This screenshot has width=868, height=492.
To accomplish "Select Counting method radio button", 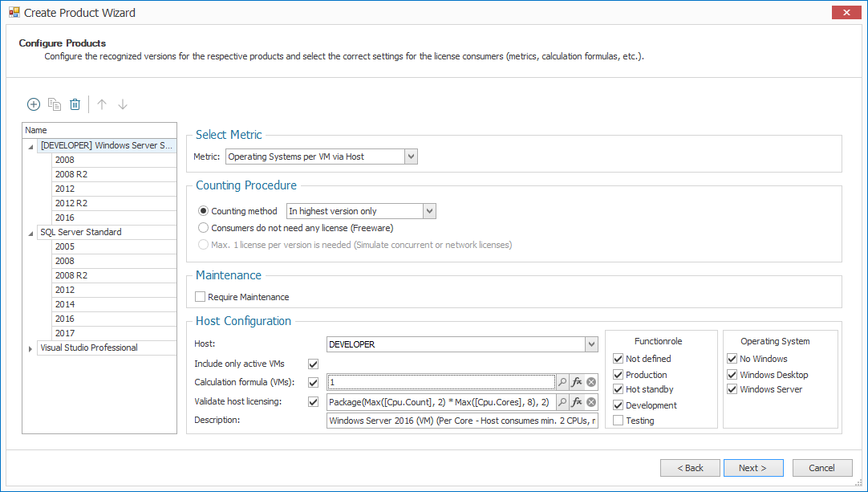I will click(203, 211).
